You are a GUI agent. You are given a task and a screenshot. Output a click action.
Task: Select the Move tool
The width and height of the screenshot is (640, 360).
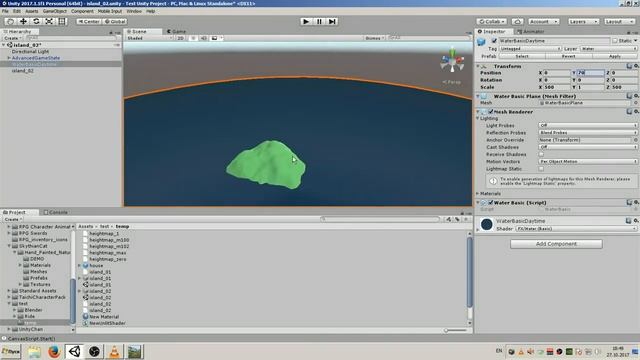(23, 21)
